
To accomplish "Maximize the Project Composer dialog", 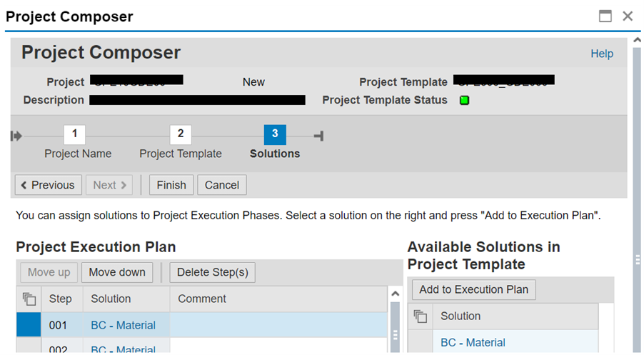I will tap(605, 16).
